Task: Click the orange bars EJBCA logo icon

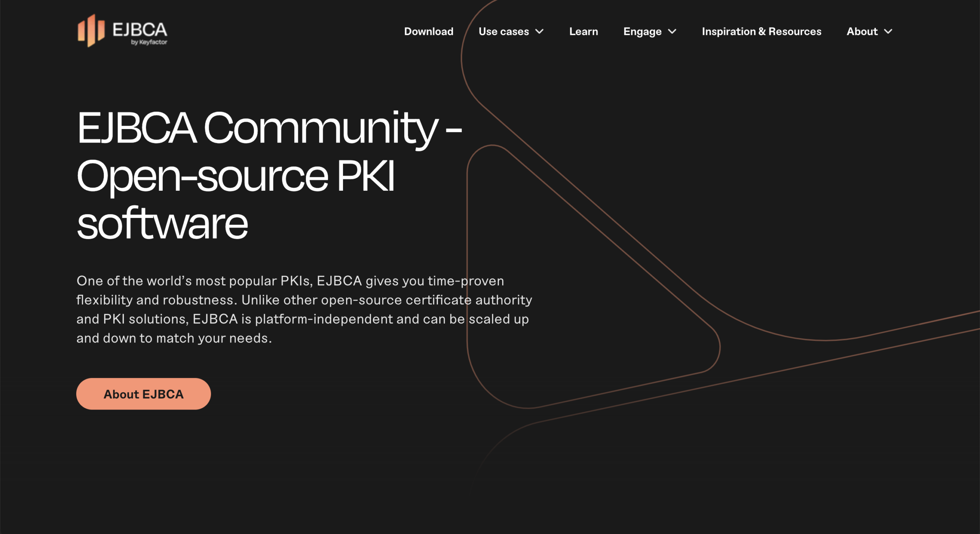Action: point(91,31)
